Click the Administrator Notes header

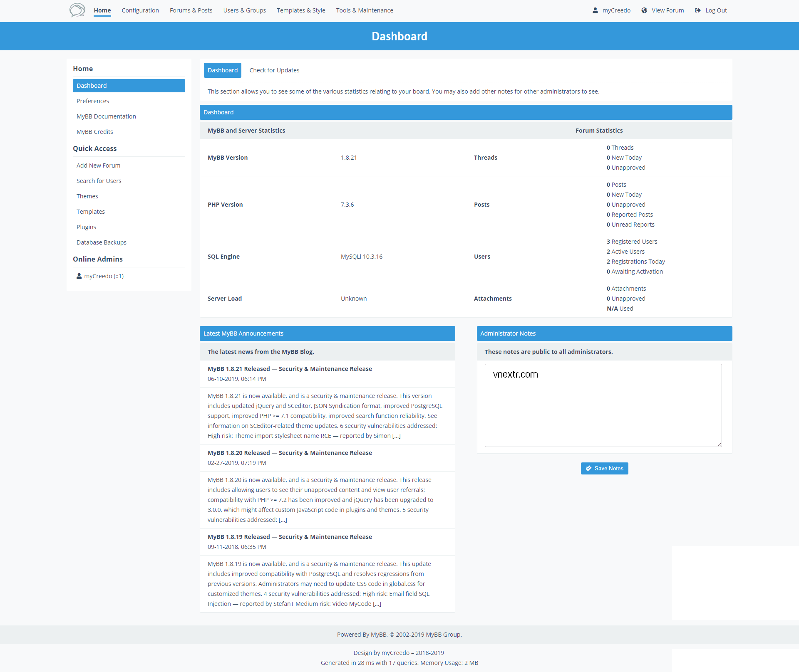coord(604,334)
